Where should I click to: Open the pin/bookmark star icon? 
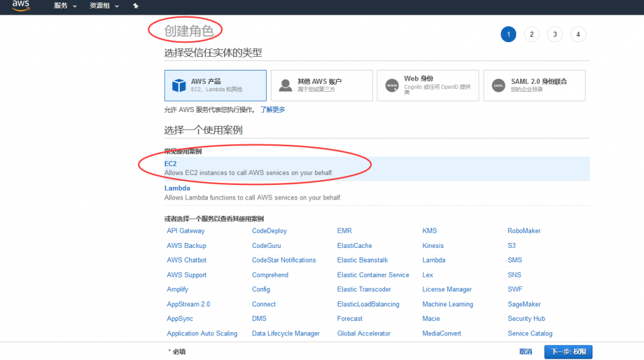(136, 6)
